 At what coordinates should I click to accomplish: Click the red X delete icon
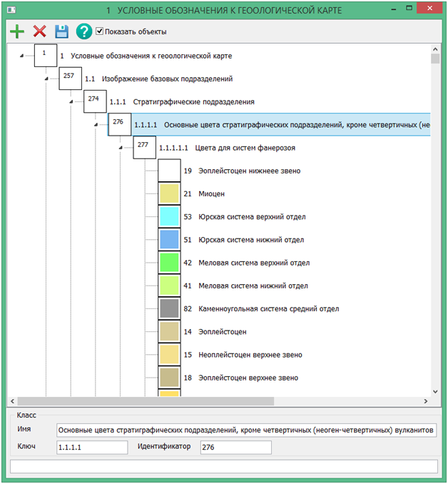click(x=39, y=31)
